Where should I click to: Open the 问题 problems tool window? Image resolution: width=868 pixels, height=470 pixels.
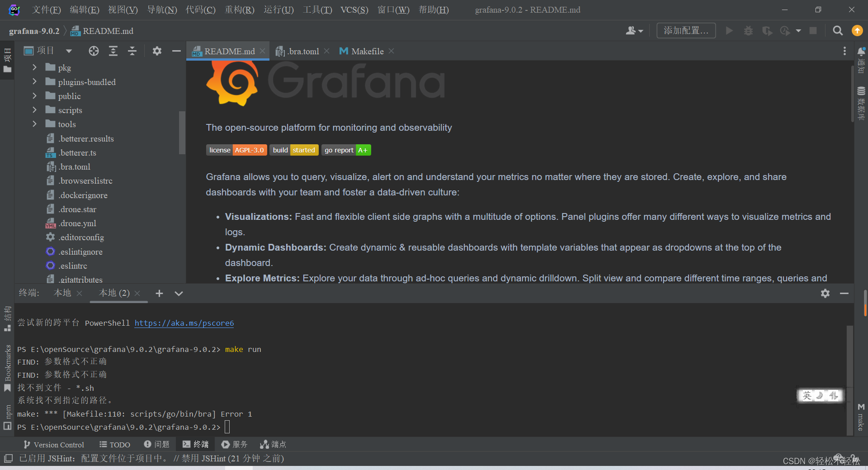[x=156, y=445]
